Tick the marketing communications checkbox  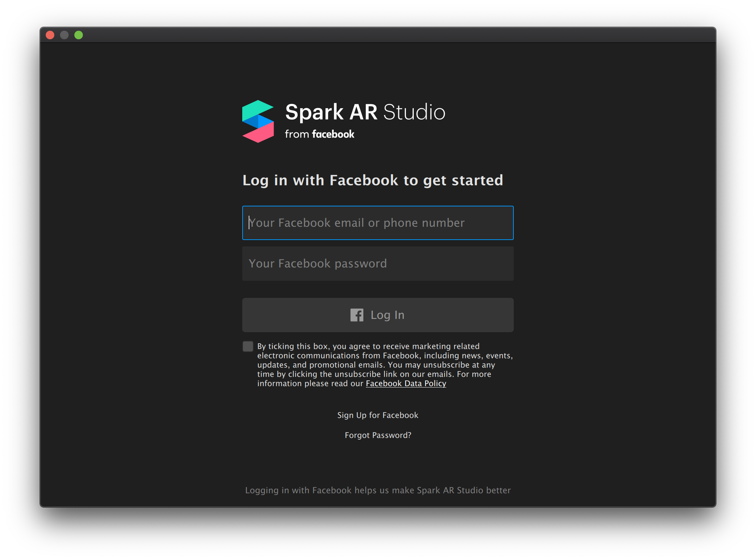pos(248,346)
